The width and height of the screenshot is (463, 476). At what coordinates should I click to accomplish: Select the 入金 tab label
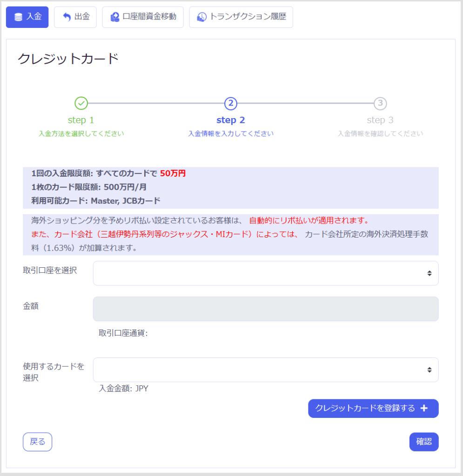tap(34, 17)
